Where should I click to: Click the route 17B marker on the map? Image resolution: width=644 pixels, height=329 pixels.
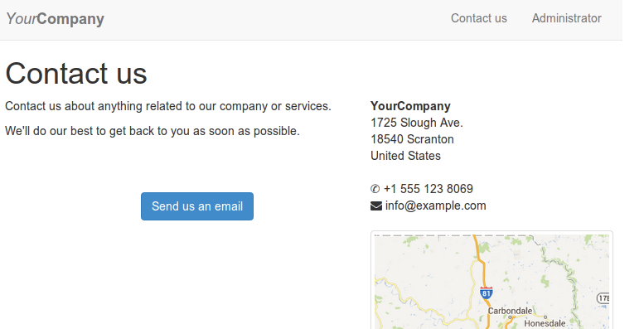pos(603,298)
